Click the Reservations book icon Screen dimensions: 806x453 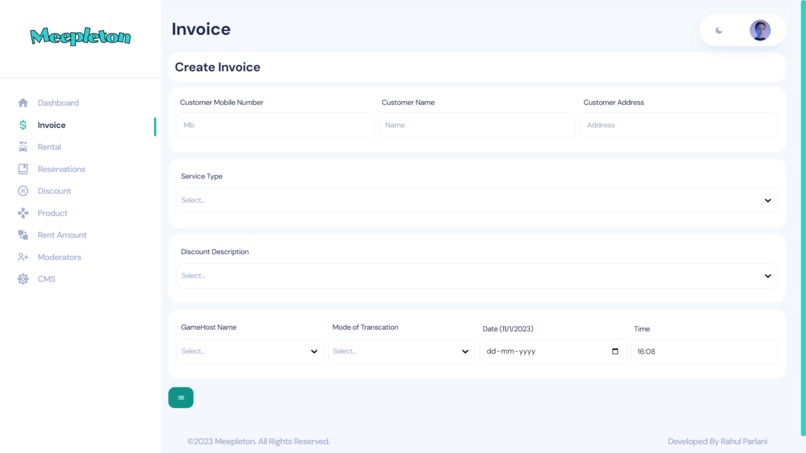(23, 169)
